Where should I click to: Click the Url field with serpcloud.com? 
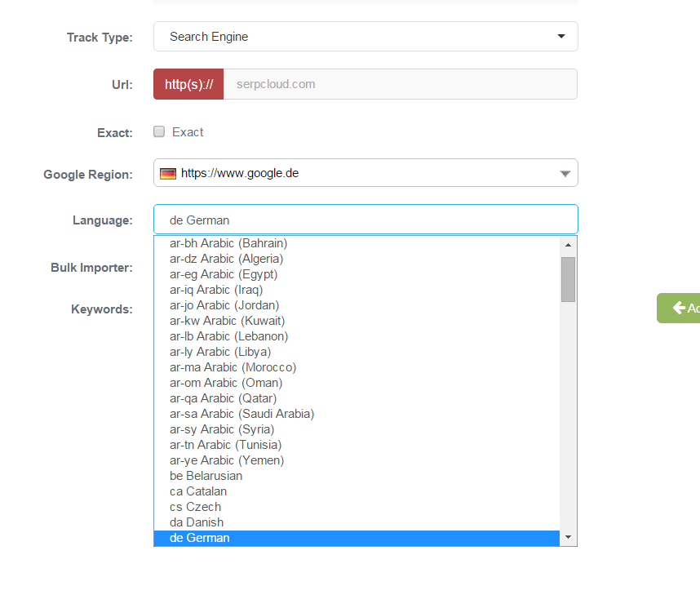pos(400,84)
